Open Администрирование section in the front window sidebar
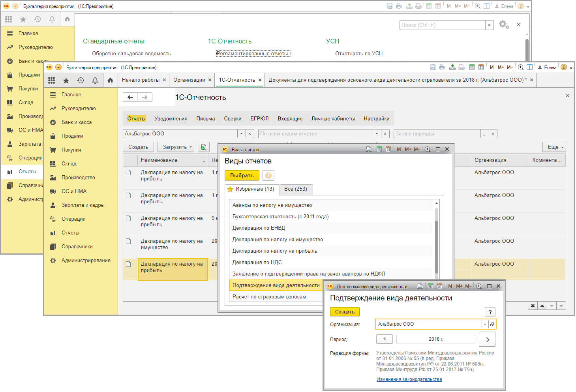The width and height of the screenshot is (576, 392). (86, 261)
